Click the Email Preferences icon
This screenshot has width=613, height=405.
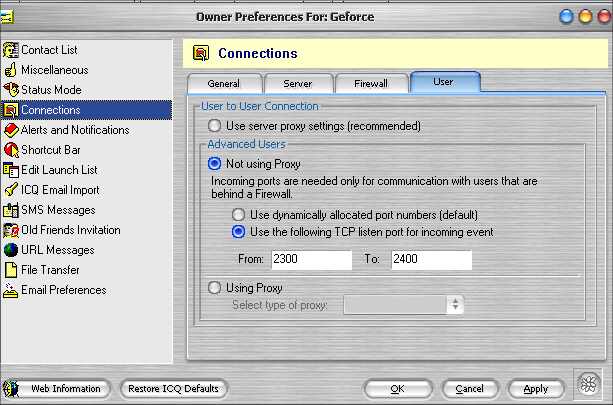(x=11, y=290)
